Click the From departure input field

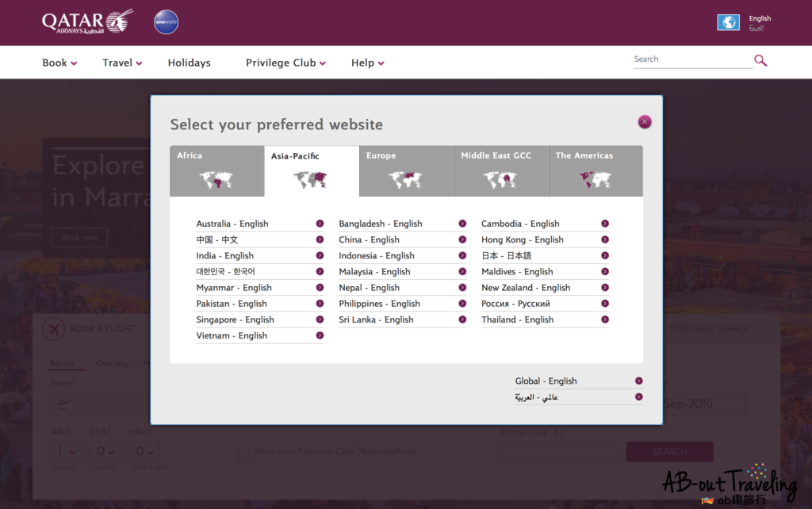(x=101, y=404)
